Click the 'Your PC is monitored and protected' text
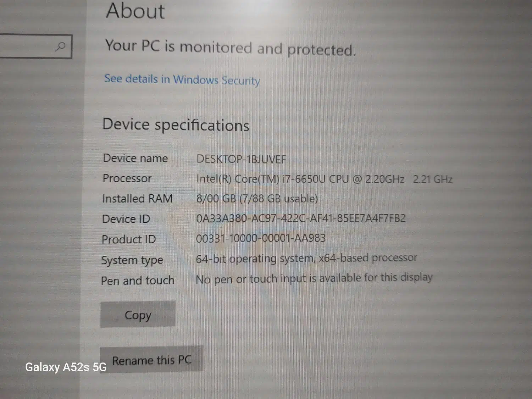 230,48
